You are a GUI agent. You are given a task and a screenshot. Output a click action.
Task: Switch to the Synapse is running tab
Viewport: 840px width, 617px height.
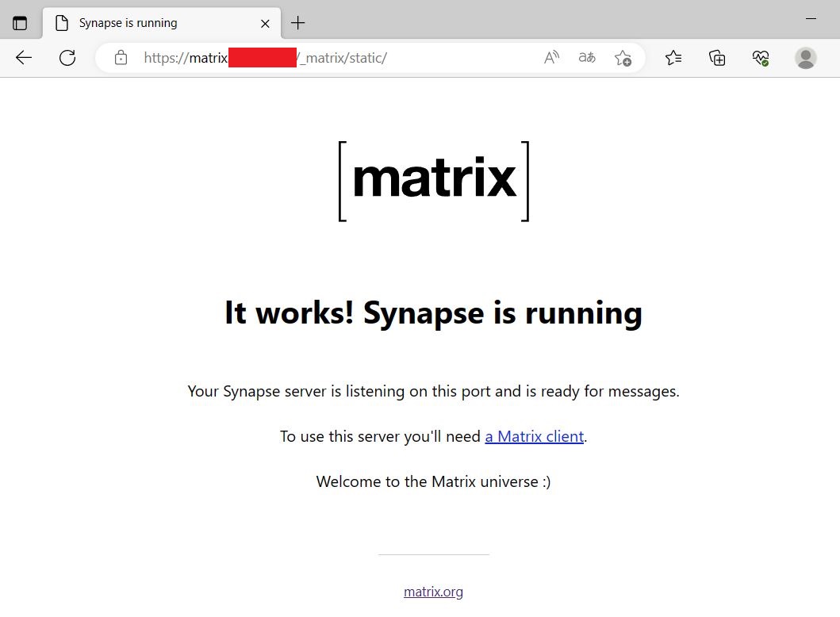(161, 23)
